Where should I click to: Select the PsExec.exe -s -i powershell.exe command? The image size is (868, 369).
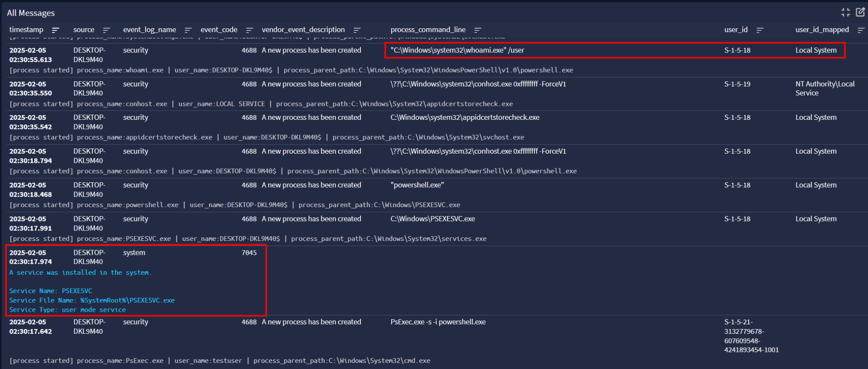click(x=438, y=322)
